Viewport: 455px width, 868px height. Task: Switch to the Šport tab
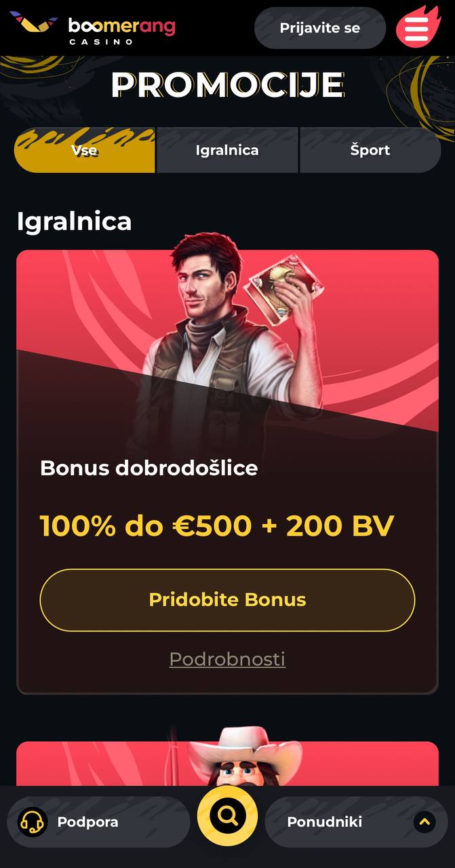[370, 151]
